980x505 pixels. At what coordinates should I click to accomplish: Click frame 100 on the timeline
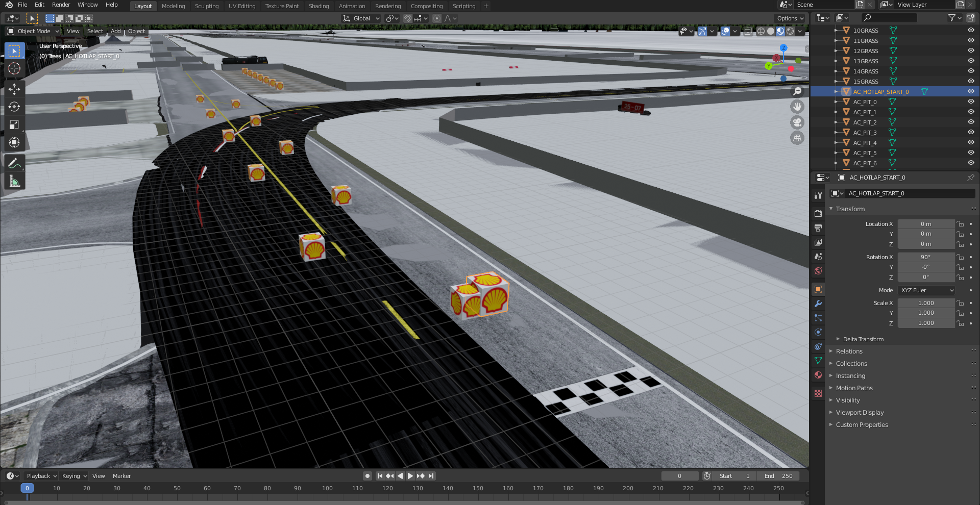coord(327,488)
